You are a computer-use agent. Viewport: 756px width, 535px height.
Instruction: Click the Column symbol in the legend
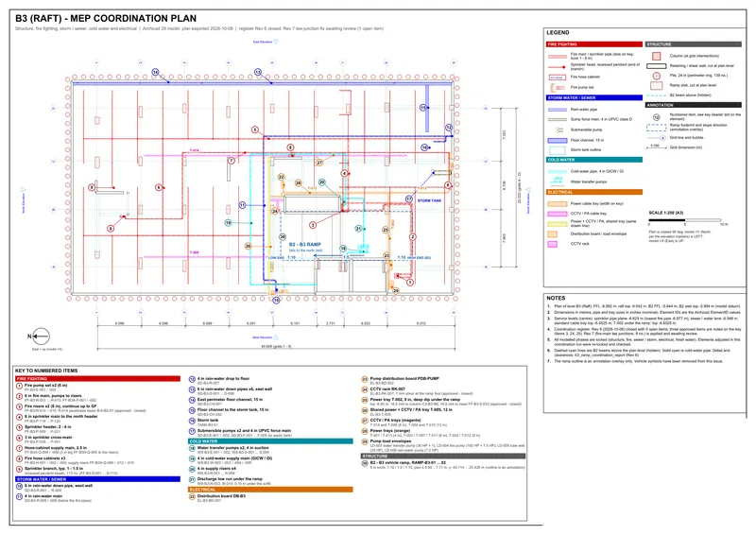[656, 56]
